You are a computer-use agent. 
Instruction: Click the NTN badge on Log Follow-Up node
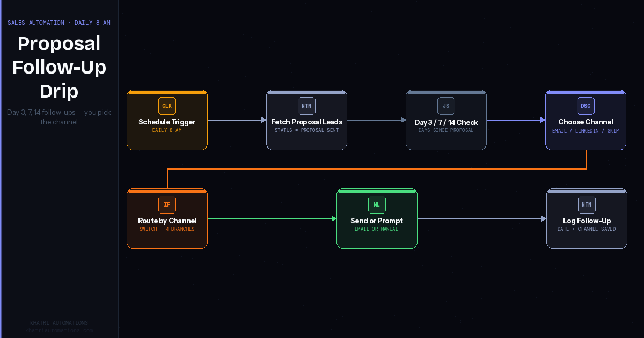587,204
